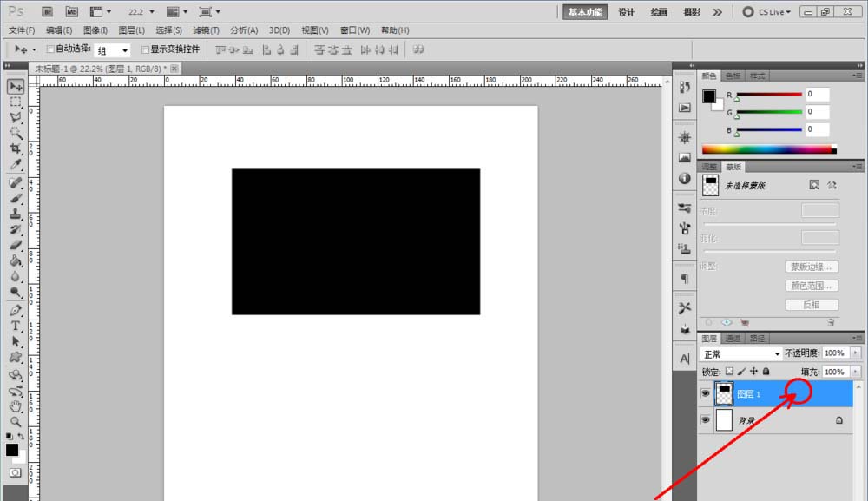This screenshot has height=501, width=868.
Task: Launch Mini Bridge from top bar
Action: pyautogui.click(x=71, y=11)
